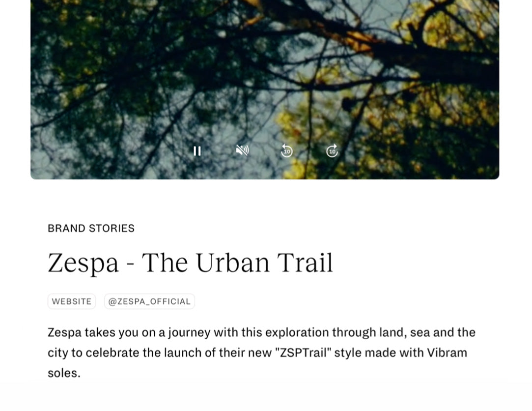Click the word "soles." ending the description

click(x=64, y=373)
